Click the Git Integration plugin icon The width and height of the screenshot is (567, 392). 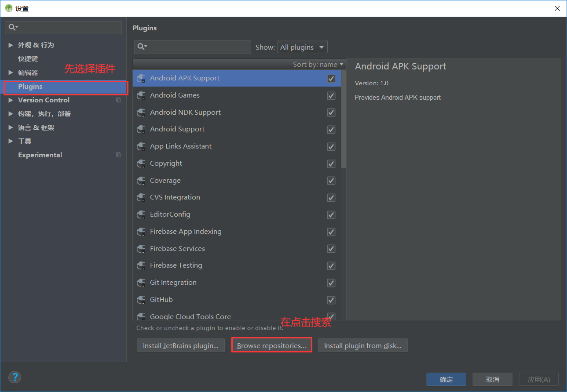click(141, 283)
